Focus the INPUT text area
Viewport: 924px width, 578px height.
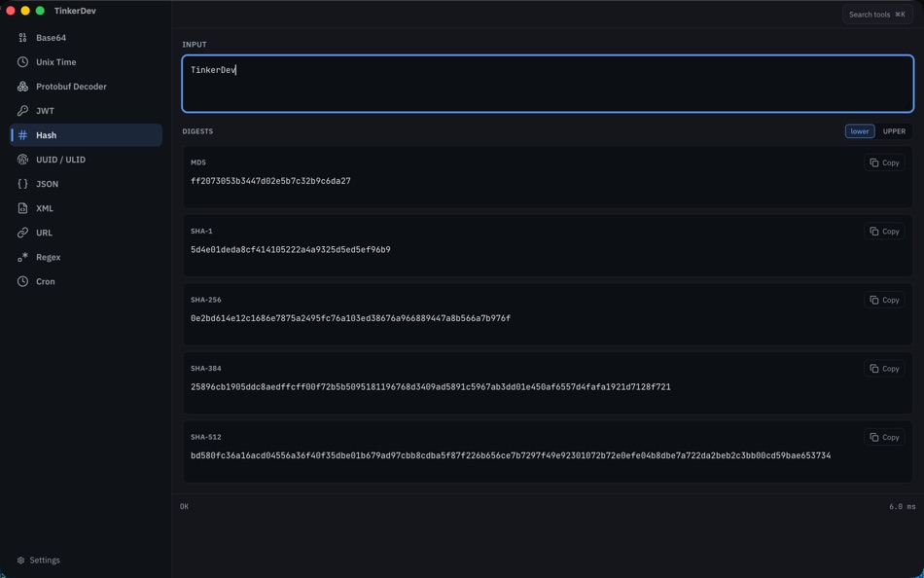(x=548, y=84)
